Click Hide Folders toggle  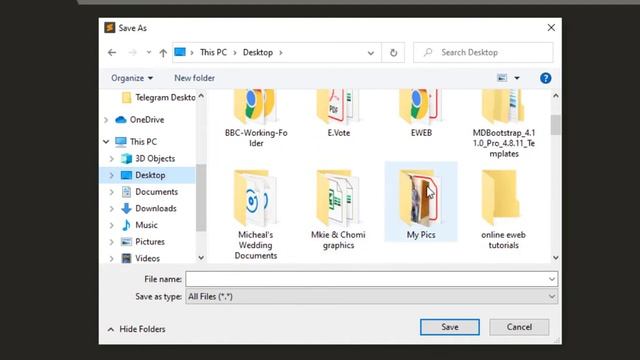point(136,329)
